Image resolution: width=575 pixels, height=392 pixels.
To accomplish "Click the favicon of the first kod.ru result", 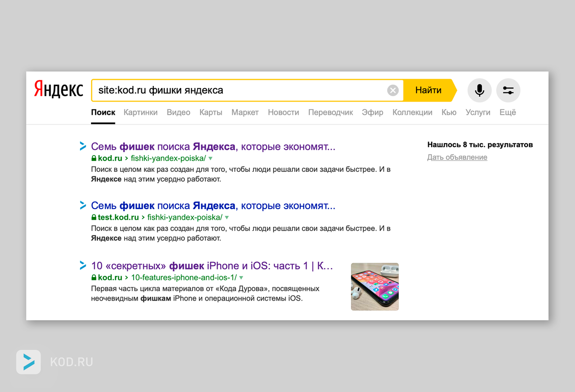I will 82,146.
